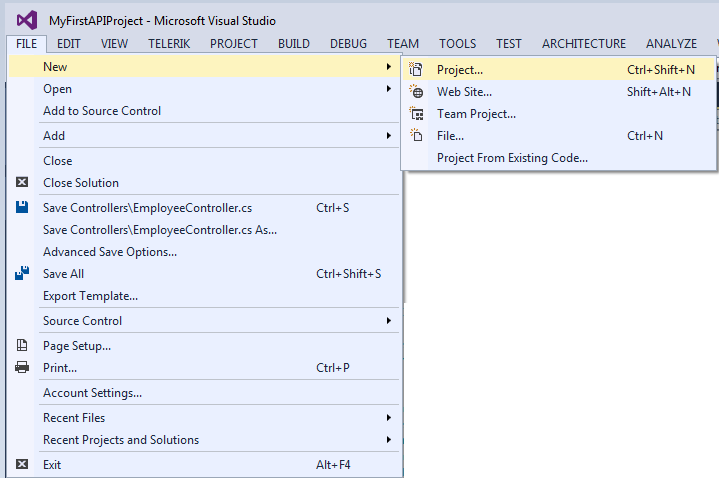Viewport: 719px width, 478px height.
Task: Click the Save floppy disk icon
Action: (x=22, y=207)
